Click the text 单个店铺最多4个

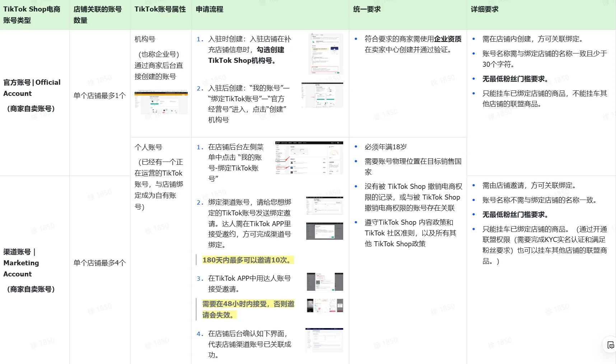(100, 263)
